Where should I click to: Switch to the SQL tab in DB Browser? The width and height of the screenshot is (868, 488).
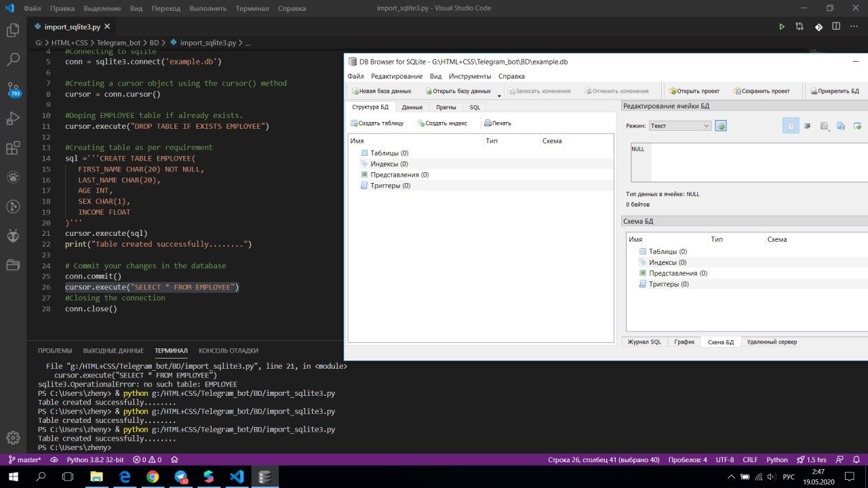coord(475,108)
